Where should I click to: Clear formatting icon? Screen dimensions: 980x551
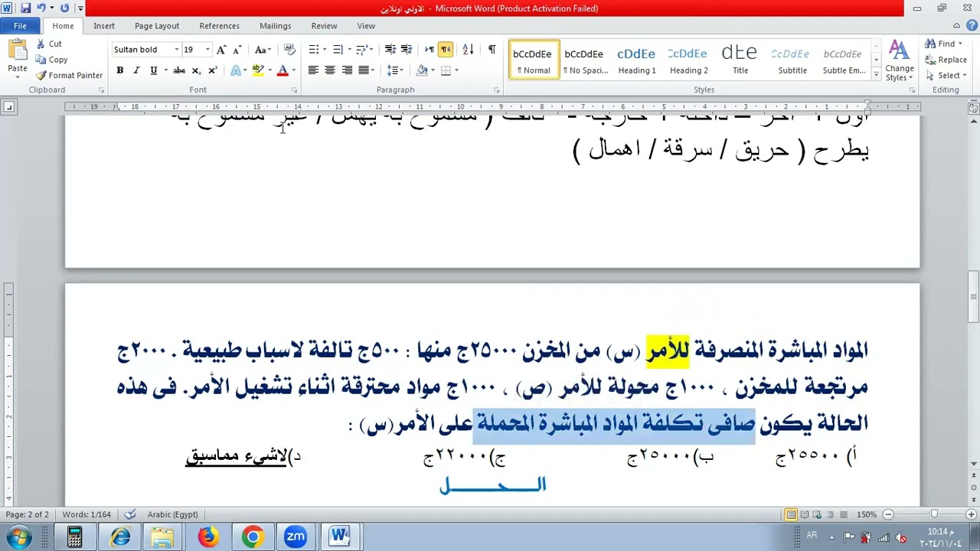(x=289, y=50)
